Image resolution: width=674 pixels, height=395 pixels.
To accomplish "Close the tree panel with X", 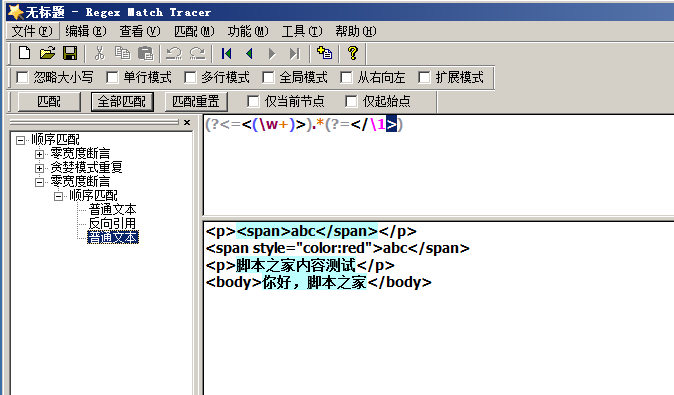I will (187, 122).
